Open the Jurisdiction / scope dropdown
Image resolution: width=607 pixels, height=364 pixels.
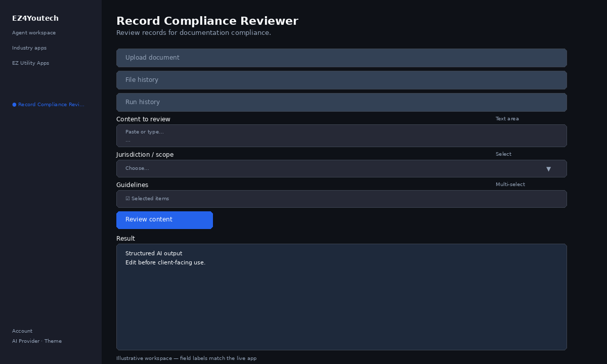[x=341, y=168]
